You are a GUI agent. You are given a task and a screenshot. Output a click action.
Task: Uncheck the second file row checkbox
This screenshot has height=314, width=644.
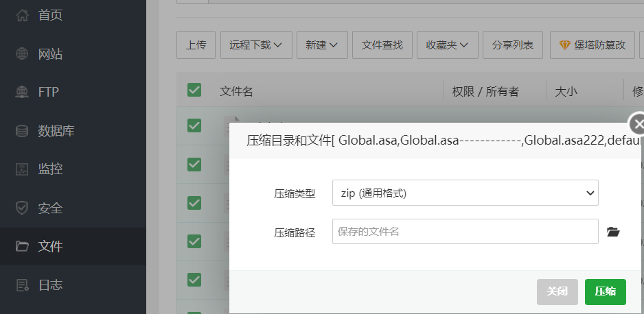[x=194, y=164]
